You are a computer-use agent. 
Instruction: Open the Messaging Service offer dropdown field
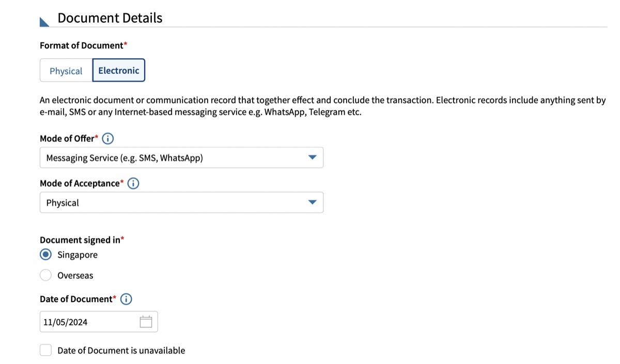pyautogui.click(x=181, y=157)
